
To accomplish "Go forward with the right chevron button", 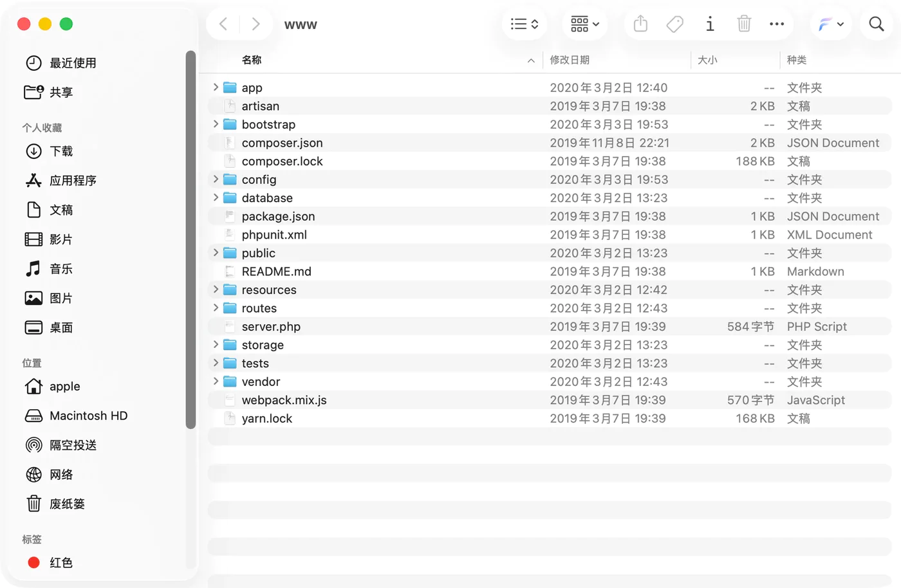I will coord(255,24).
